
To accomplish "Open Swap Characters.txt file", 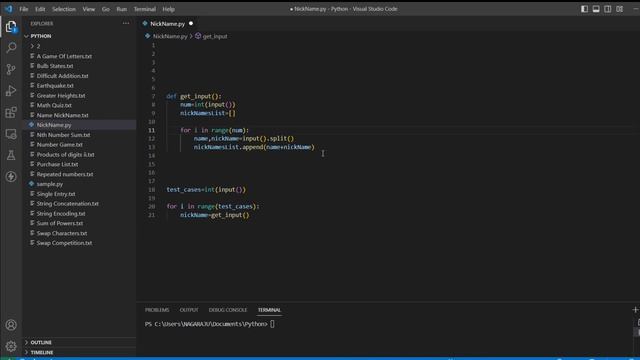I will (x=62, y=233).
